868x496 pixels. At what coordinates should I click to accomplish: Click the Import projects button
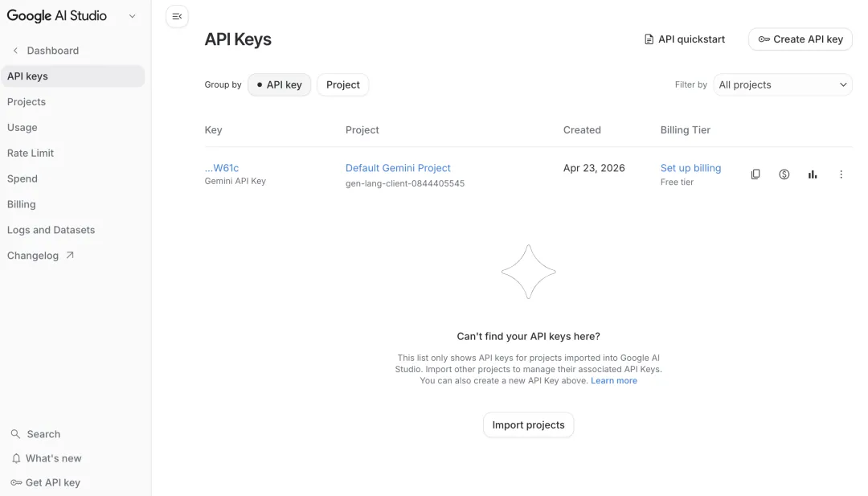point(528,424)
